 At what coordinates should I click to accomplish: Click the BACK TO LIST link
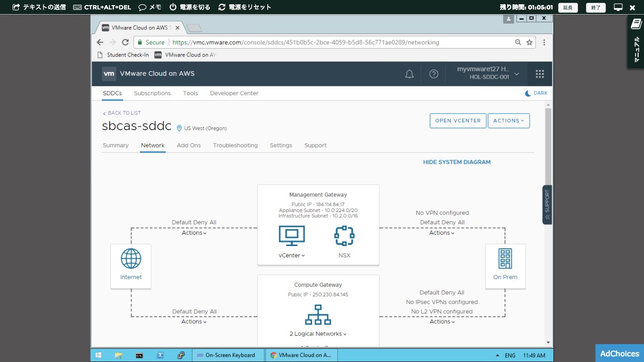point(122,113)
